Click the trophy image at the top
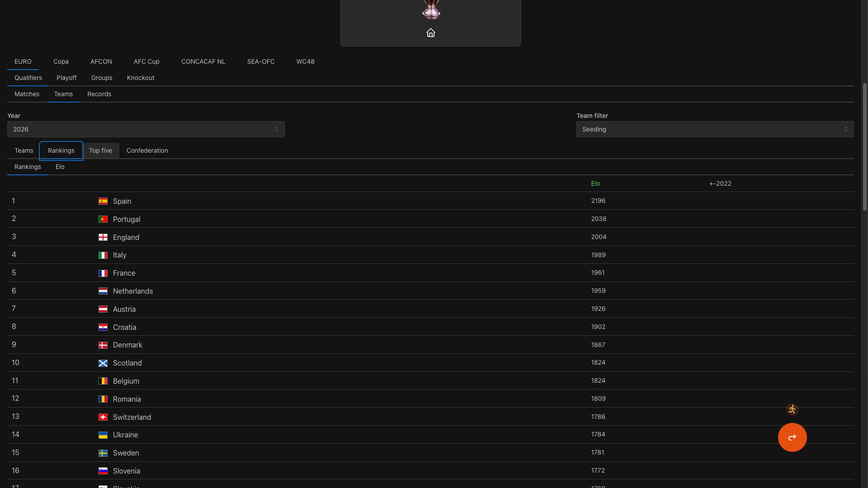This screenshot has width=868, height=488. pos(430,9)
